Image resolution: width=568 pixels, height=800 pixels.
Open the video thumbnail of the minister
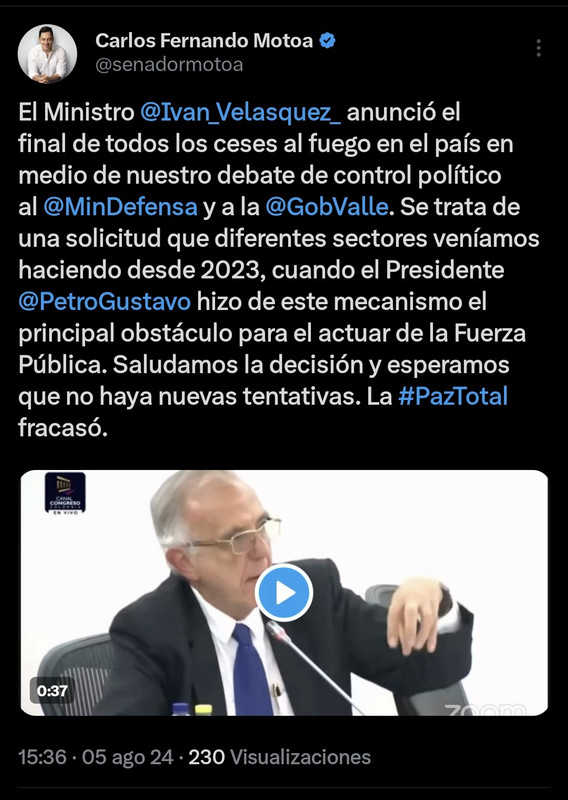pyautogui.click(x=284, y=592)
